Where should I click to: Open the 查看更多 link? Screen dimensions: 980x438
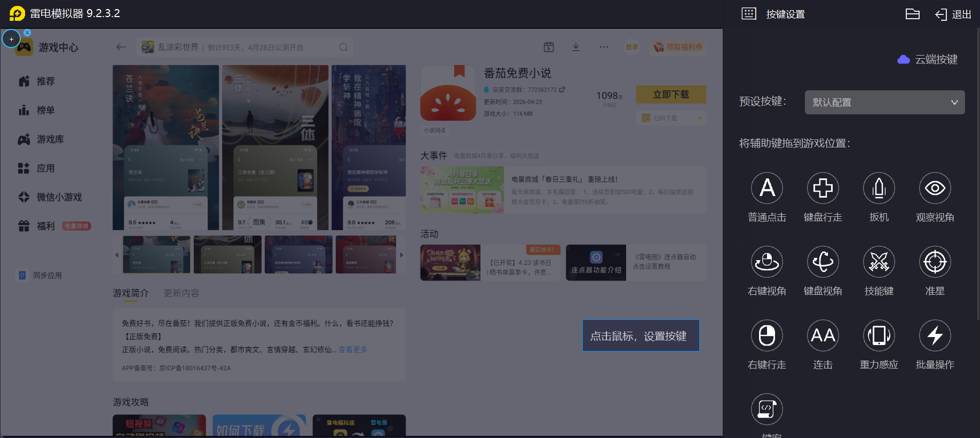click(353, 349)
